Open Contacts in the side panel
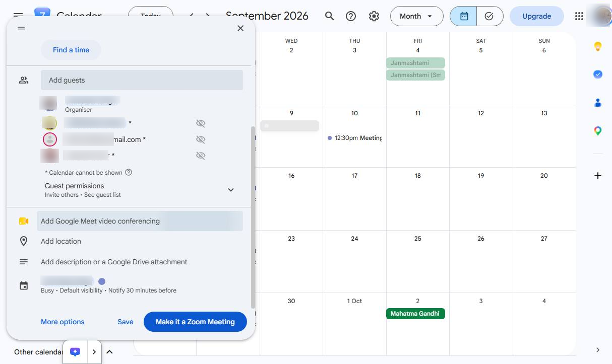Screen dimensions: 612x364 click(x=598, y=103)
